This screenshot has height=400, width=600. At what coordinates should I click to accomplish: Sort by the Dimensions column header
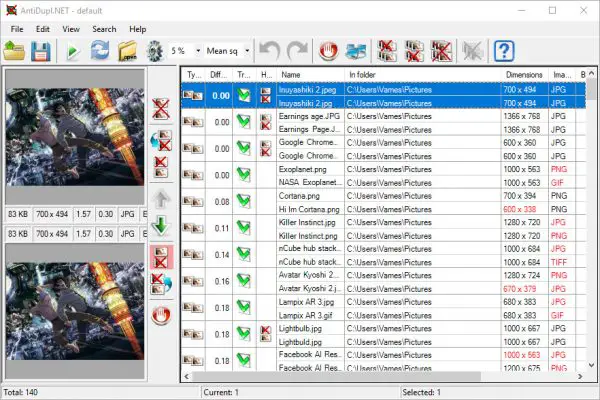pos(524,75)
